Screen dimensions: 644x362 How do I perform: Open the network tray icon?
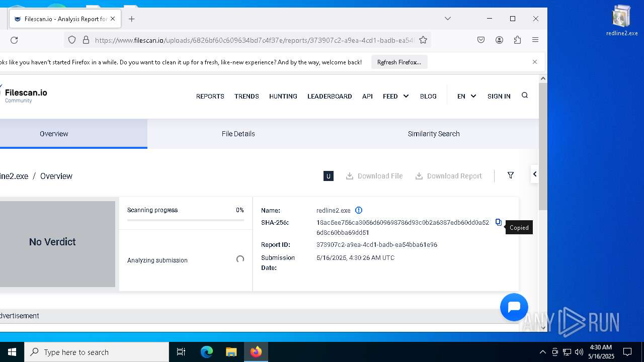(x=567, y=352)
